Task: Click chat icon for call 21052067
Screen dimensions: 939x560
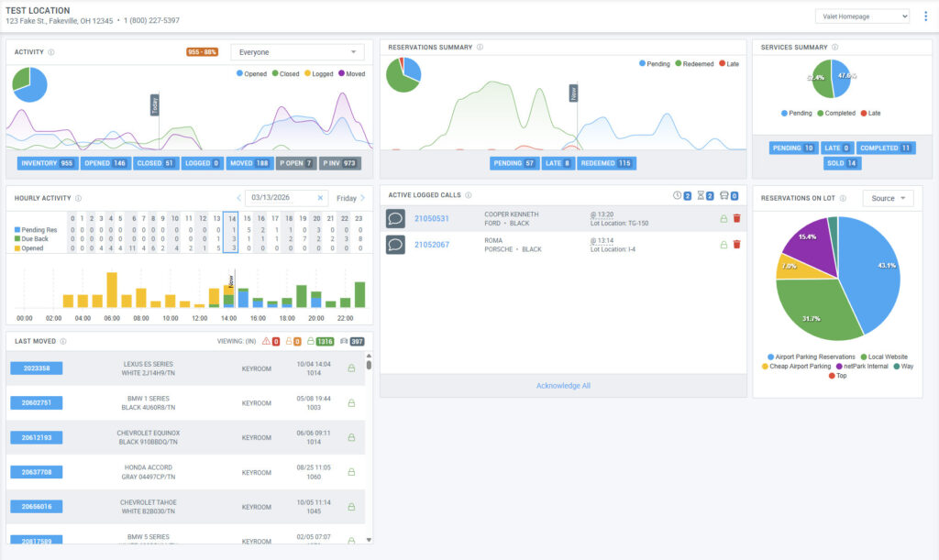Action: pos(395,245)
